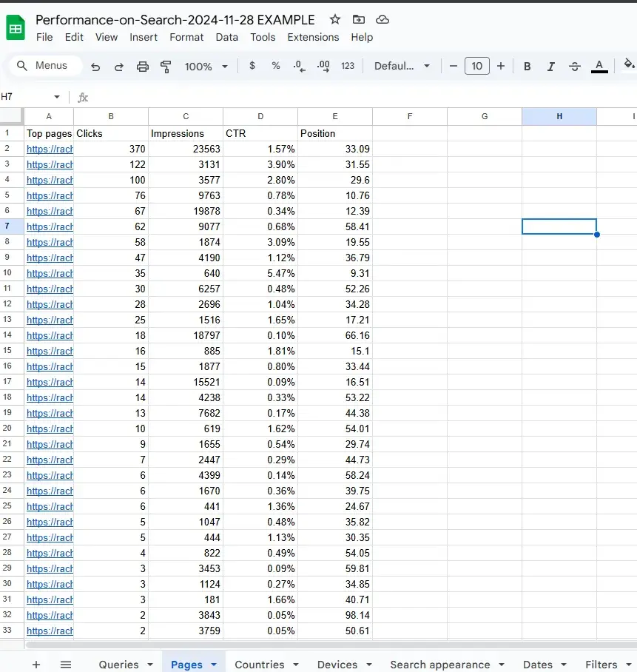The height and width of the screenshot is (672, 637).
Task: Switch to the Countries sheet tab
Action: tap(260, 665)
